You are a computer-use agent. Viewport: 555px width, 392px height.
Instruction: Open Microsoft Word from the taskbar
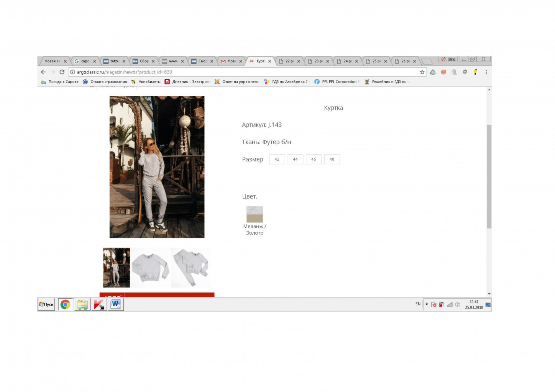116,304
